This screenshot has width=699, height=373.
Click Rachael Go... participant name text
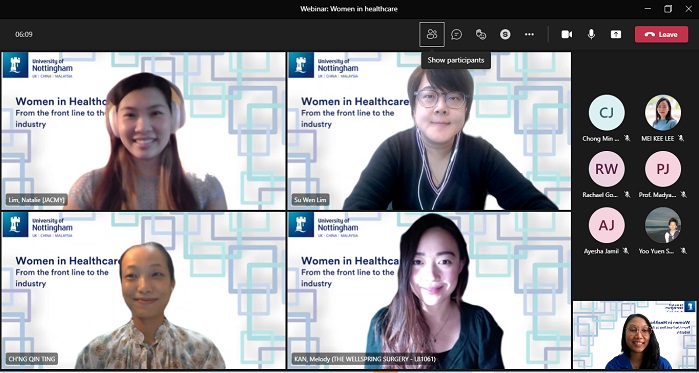click(x=600, y=195)
